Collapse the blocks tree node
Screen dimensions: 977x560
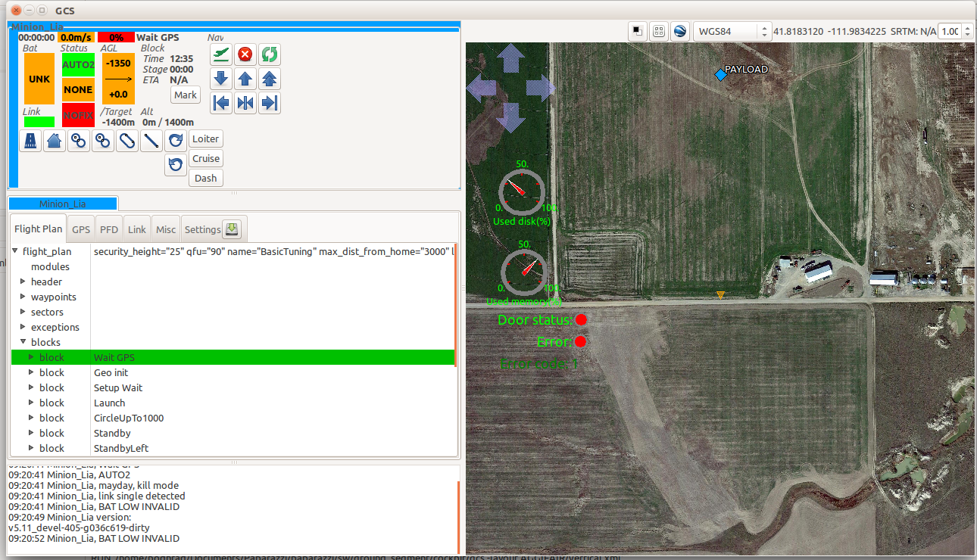click(23, 342)
